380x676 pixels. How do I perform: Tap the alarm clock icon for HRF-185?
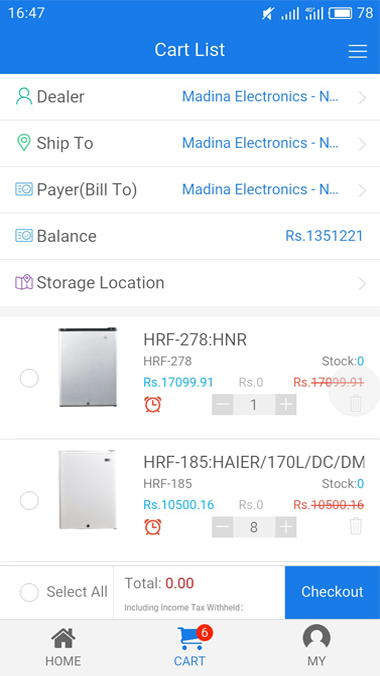coord(153,527)
